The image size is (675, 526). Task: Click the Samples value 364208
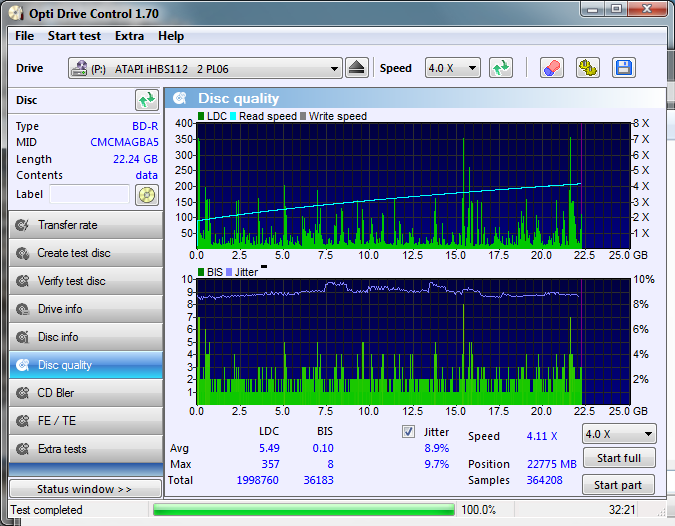tap(545, 480)
